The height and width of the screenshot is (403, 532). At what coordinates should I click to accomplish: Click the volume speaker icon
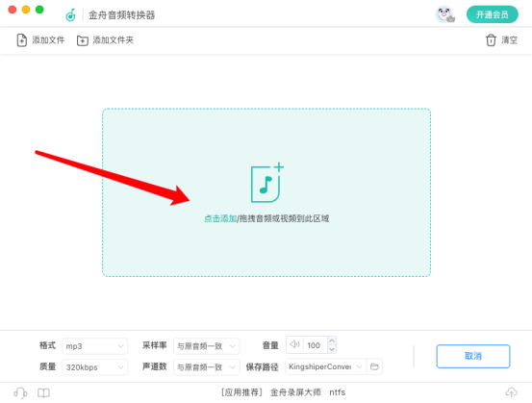pyautogui.click(x=294, y=344)
